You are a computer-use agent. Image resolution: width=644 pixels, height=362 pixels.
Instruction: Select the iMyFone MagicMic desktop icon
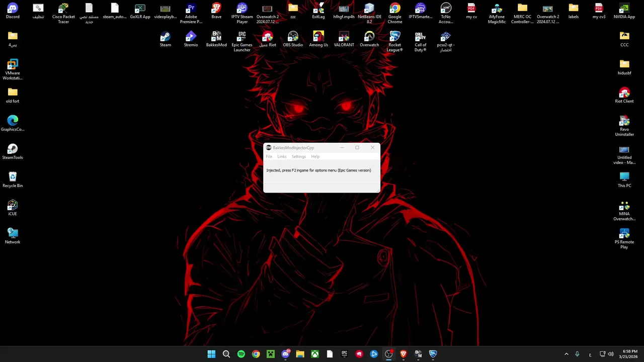(x=497, y=14)
